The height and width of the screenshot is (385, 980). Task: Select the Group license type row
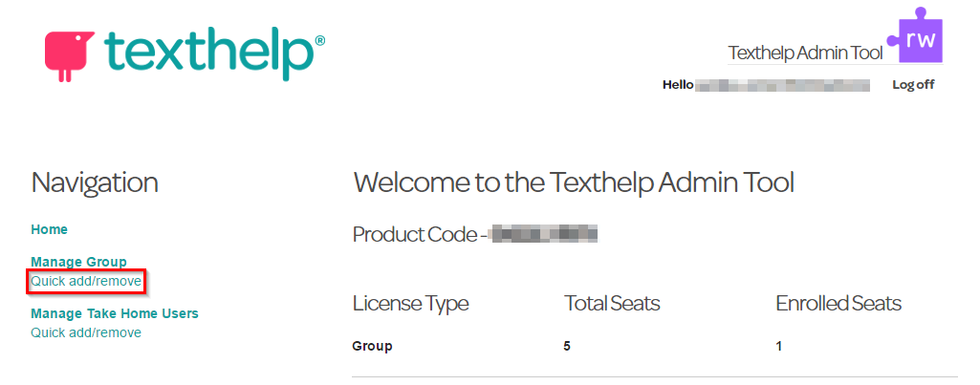(654, 346)
